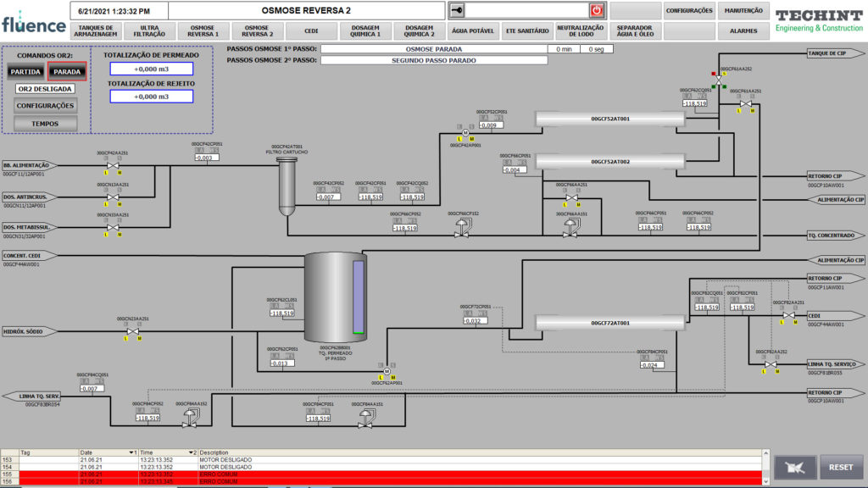This screenshot has width=868, height=488.
Task: Open valve 00GCF61AA251 near Tanque de CIP
Action: click(746, 104)
